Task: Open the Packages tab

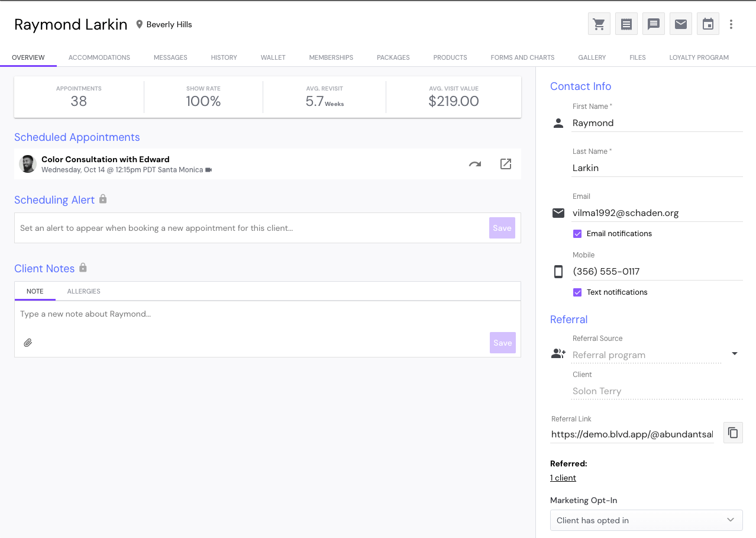Action: tap(393, 57)
